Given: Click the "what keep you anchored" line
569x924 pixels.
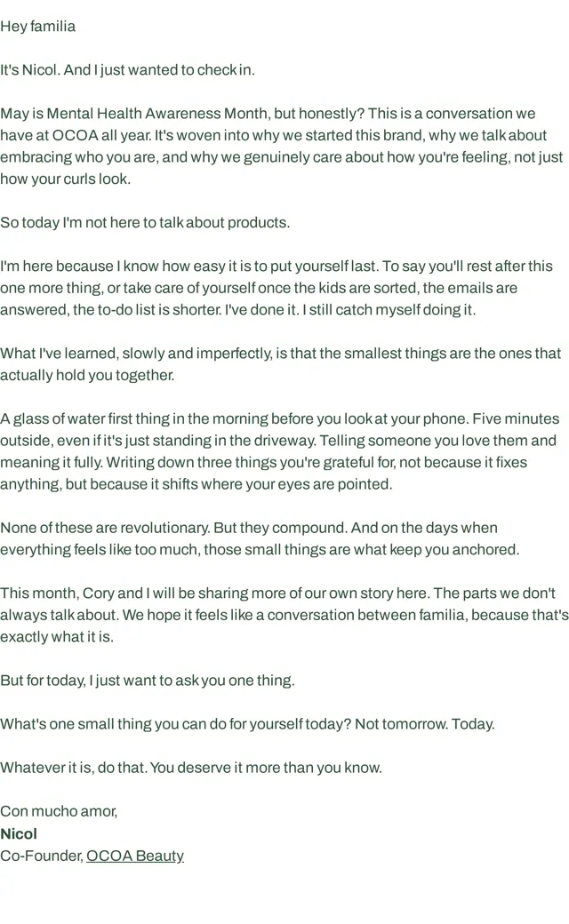Looking at the screenshot, I should 260,550.
